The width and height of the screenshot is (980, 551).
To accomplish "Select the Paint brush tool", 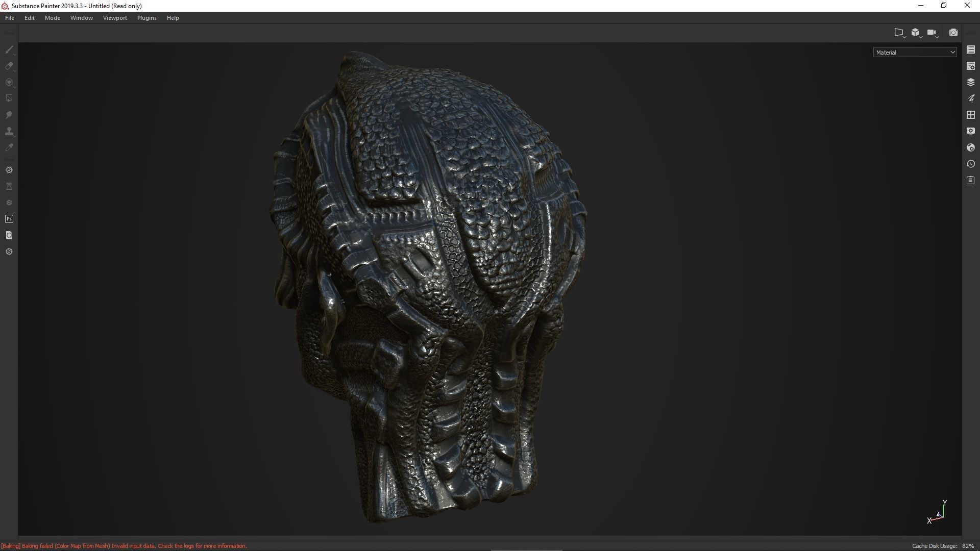I will pos(9,49).
